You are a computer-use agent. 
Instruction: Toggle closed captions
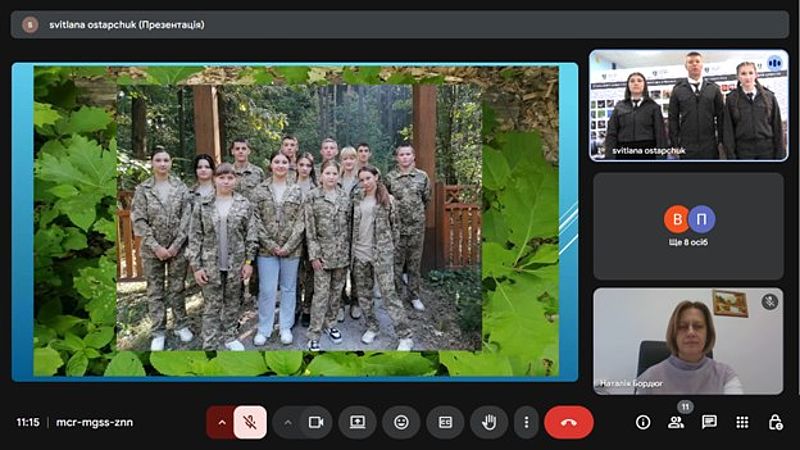pos(445,422)
